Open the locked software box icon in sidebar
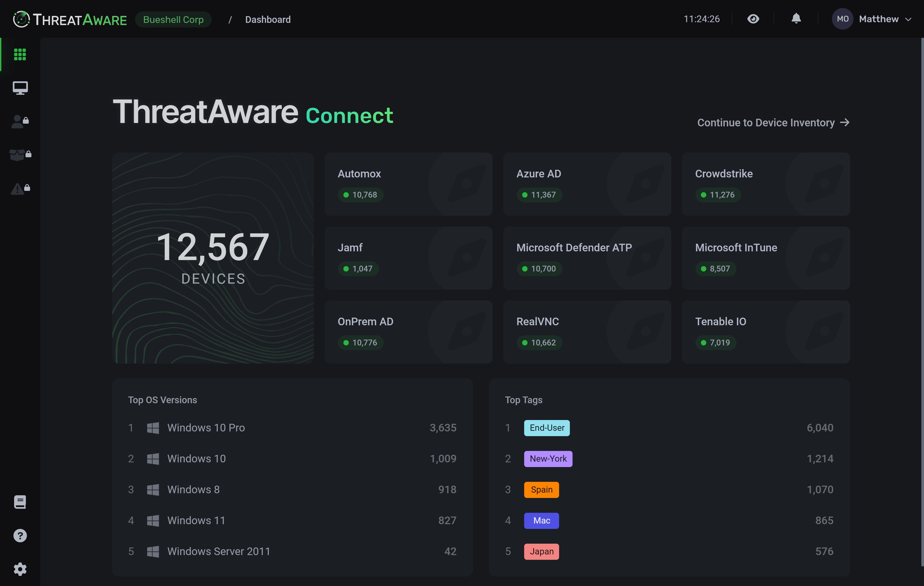Screen dimensions: 924x586 click(x=20, y=155)
